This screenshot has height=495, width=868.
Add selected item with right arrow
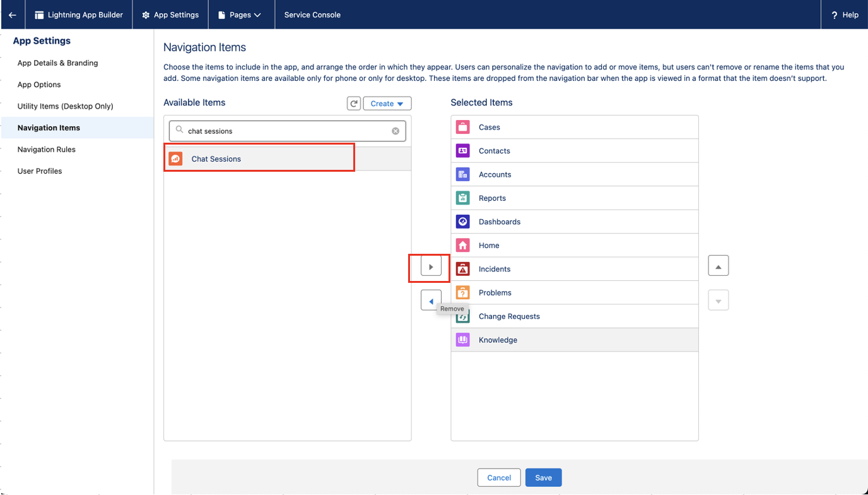tap(431, 267)
